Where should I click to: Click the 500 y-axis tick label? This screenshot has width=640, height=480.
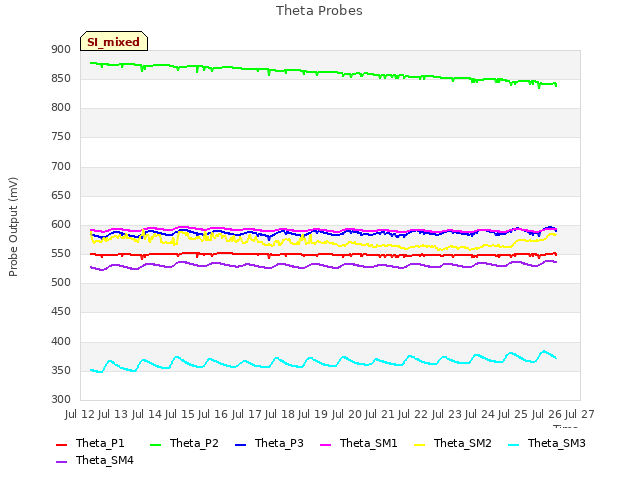click(x=61, y=282)
